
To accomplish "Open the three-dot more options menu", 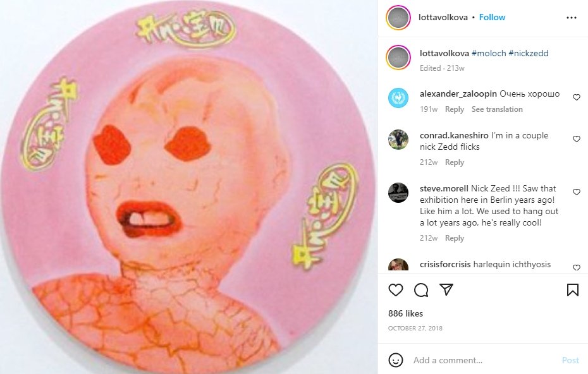I will pos(572,18).
